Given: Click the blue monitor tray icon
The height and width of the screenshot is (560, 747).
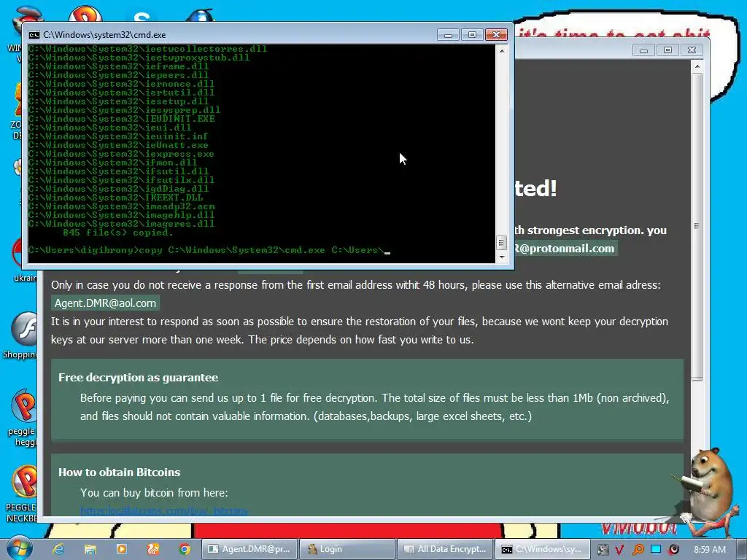Looking at the screenshot, I should coord(656,549).
